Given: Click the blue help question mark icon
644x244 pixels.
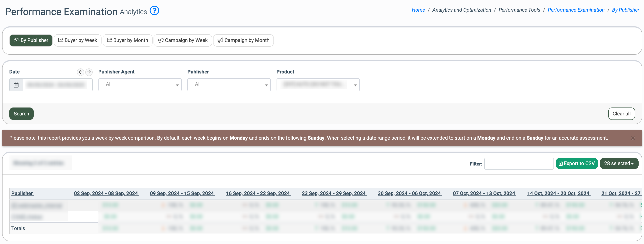Looking at the screenshot, I should pyautogui.click(x=154, y=11).
